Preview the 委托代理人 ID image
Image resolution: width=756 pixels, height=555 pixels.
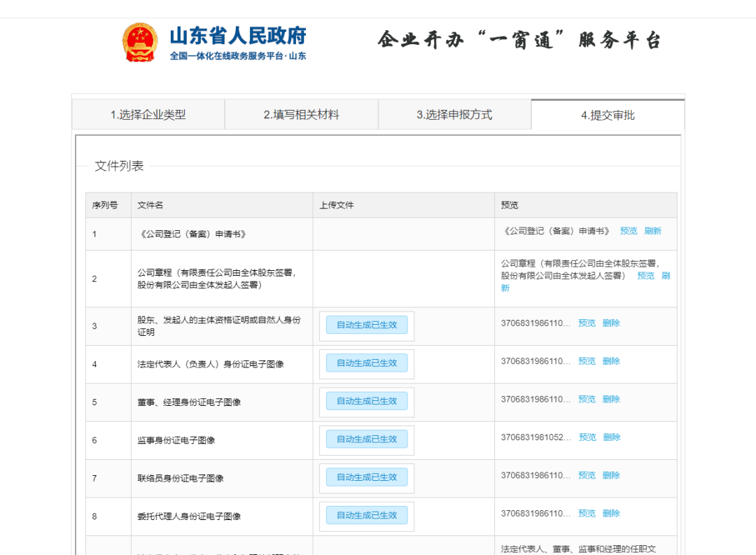click(x=587, y=513)
